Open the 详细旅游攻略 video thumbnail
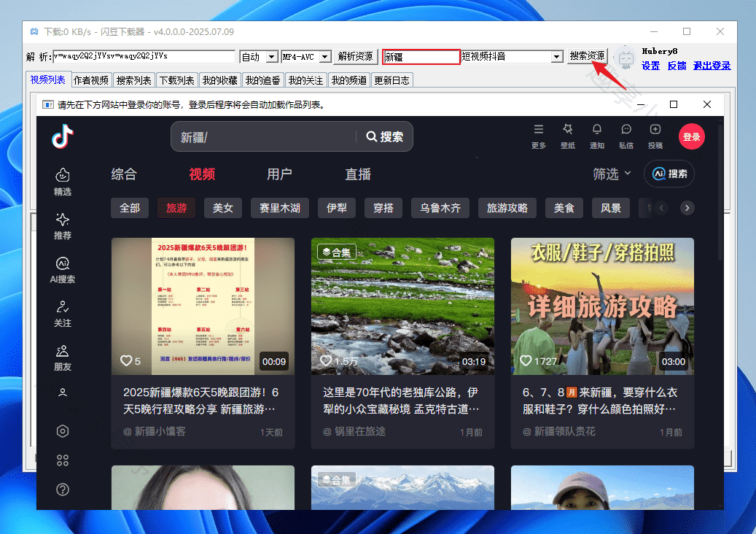 (602, 306)
